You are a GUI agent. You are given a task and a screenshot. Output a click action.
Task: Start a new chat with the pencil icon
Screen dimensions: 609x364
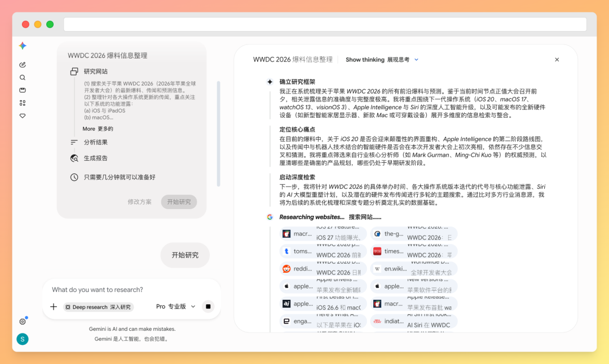[23, 65]
